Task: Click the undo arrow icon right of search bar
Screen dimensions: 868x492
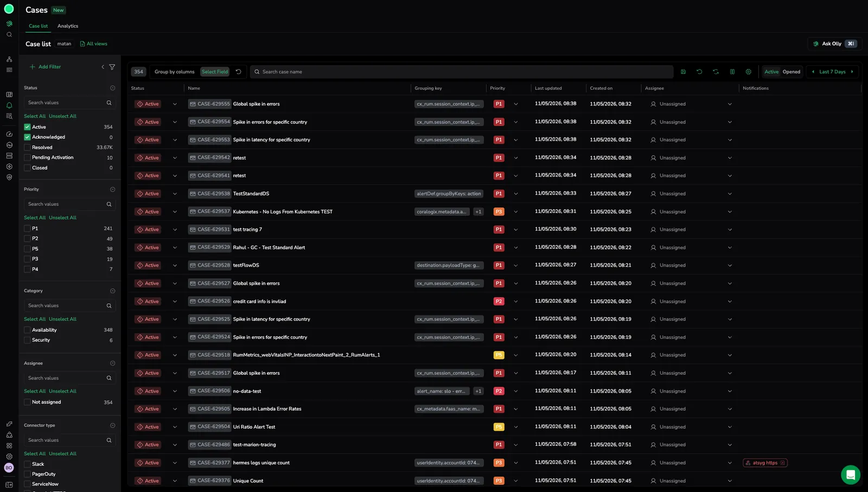Action: click(x=699, y=72)
